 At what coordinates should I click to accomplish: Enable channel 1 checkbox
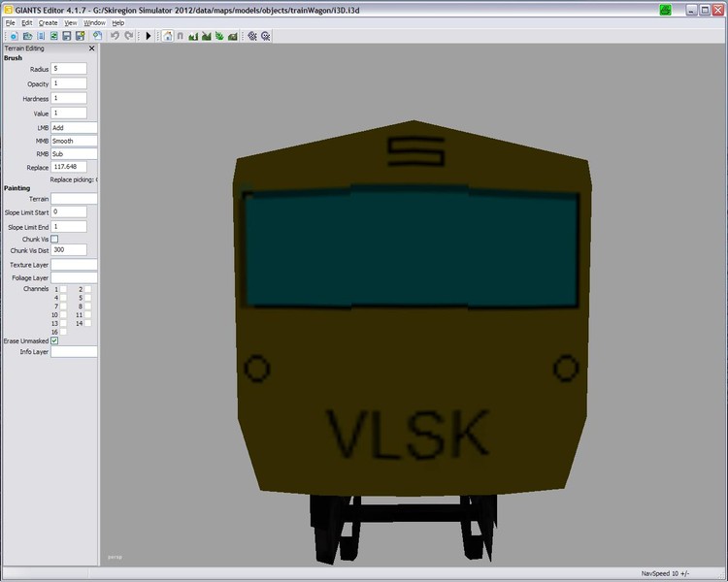coord(63,289)
